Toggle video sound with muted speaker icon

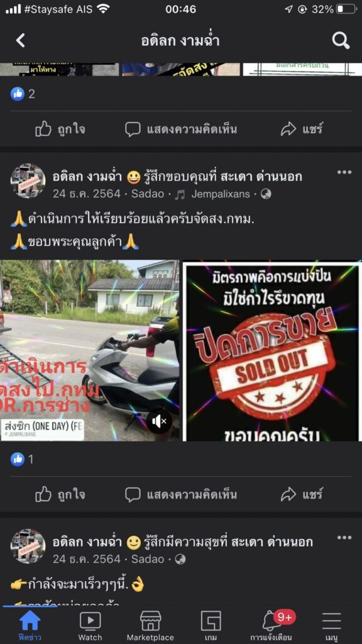point(159,421)
